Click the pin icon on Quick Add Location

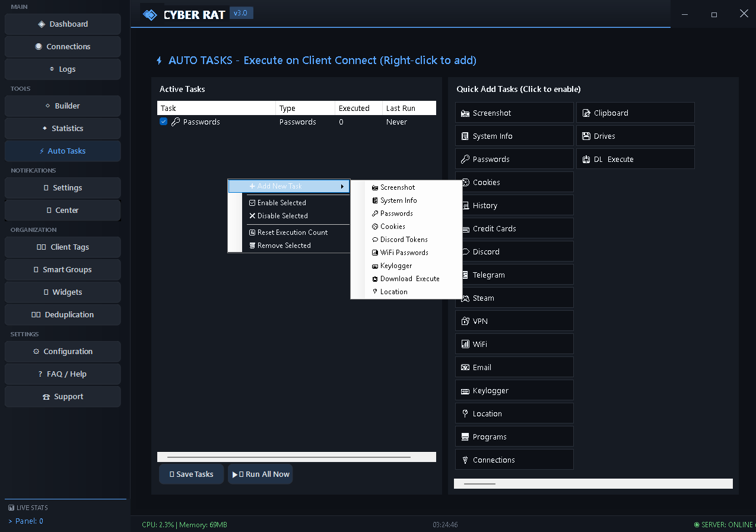click(465, 414)
